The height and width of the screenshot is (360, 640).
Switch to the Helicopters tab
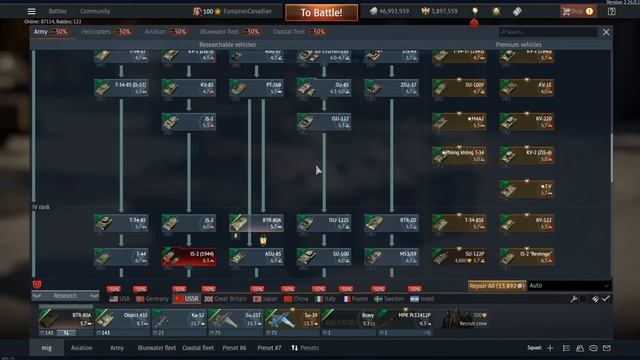106,32
